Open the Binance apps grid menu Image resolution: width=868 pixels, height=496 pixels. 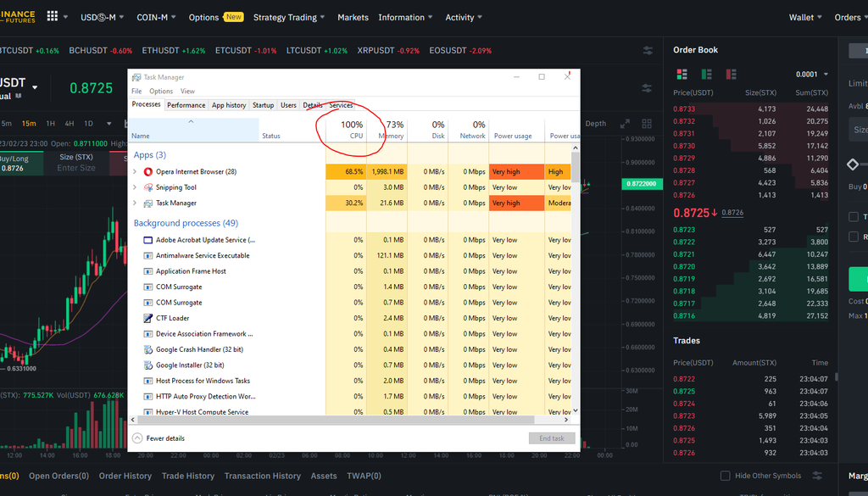click(53, 17)
